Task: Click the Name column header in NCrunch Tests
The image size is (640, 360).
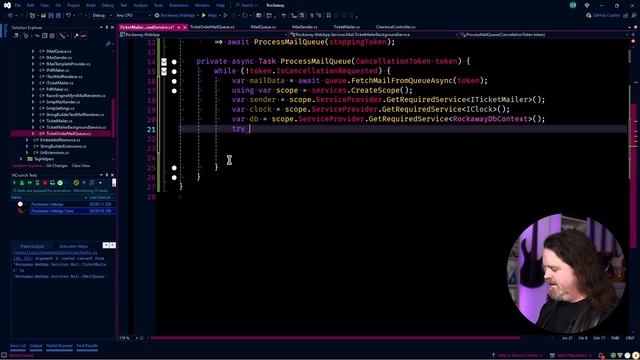Action: tap(16, 198)
